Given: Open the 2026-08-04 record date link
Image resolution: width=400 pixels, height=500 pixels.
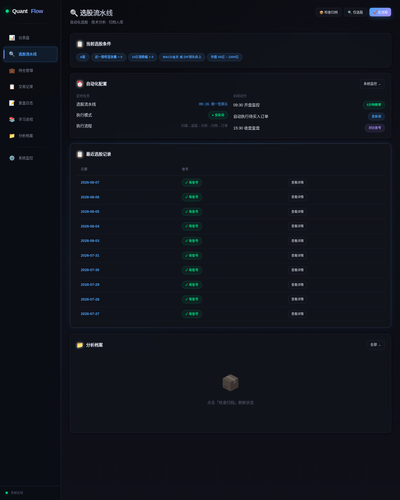Looking at the screenshot, I should pyautogui.click(x=90, y=226).
